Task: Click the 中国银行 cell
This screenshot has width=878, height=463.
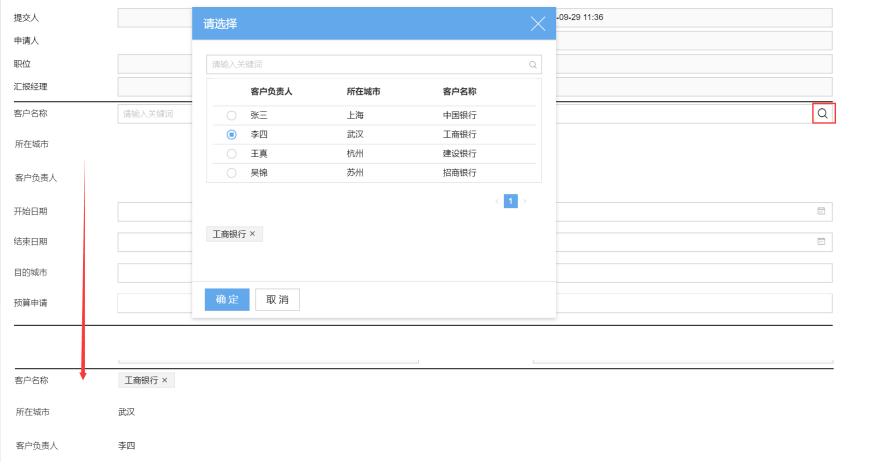Action: pyautogui.click(x=460, y=115)
